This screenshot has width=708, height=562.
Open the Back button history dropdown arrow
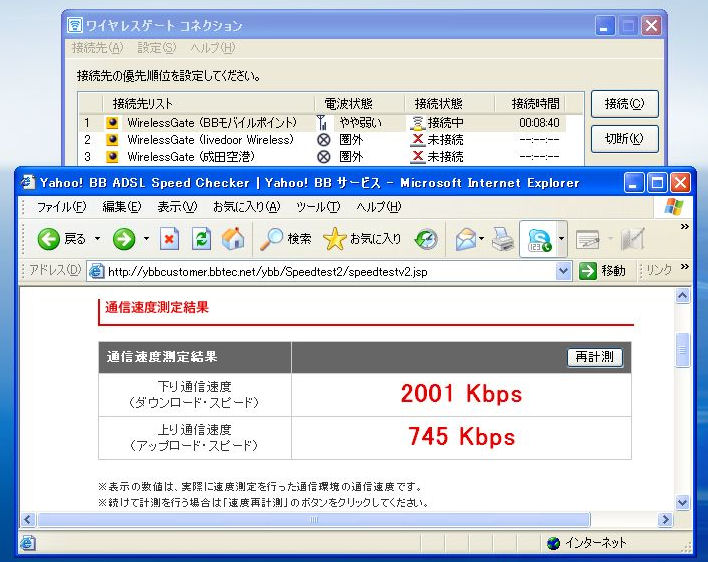click(98, 238)
